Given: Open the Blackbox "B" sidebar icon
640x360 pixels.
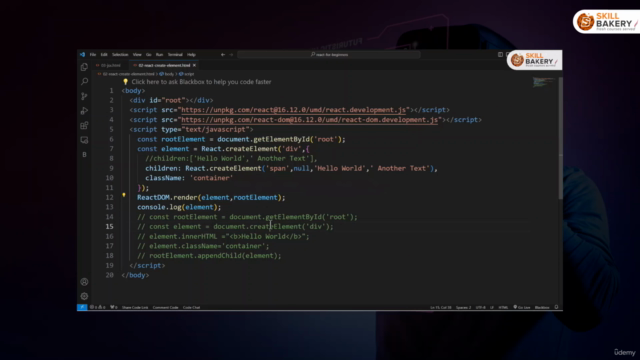Looking at the screenshot, I should [84, 155].
